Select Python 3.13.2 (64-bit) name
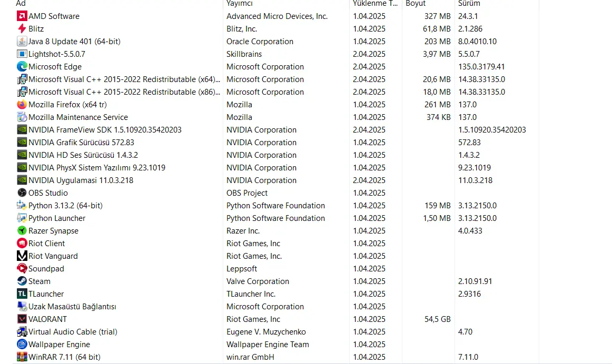Viewport: 612px width, 364px height. 65,205
